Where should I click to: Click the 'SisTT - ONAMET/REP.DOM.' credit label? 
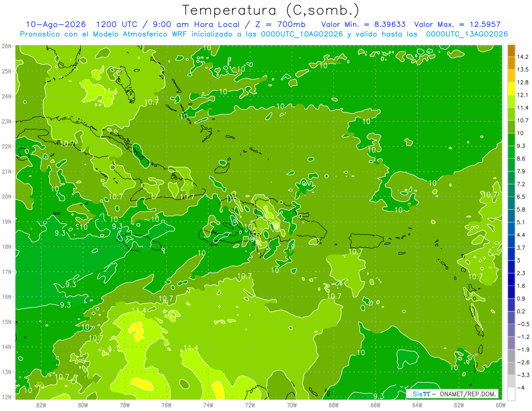(453, 394)
